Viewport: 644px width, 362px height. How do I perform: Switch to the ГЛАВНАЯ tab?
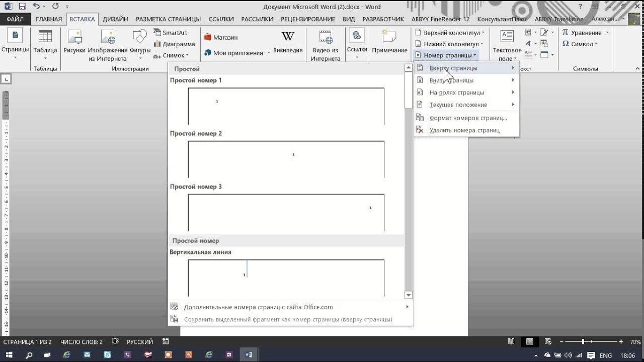pos(49,19)
